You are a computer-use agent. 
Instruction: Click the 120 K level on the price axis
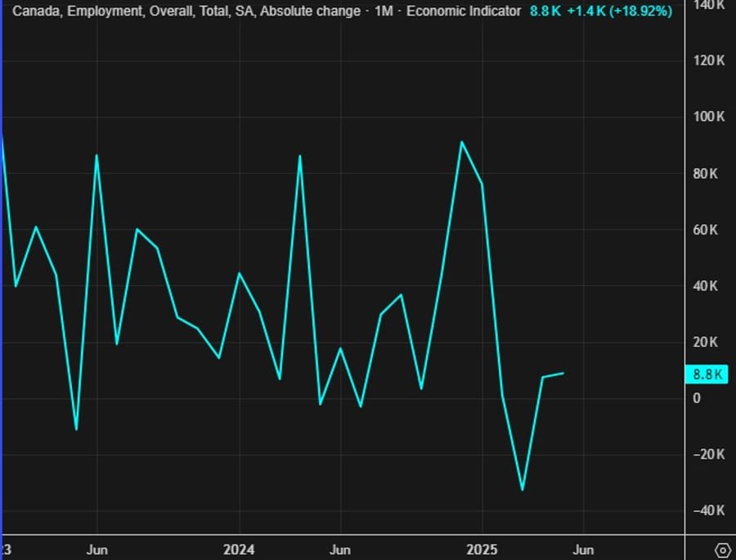tap(709, 60)
